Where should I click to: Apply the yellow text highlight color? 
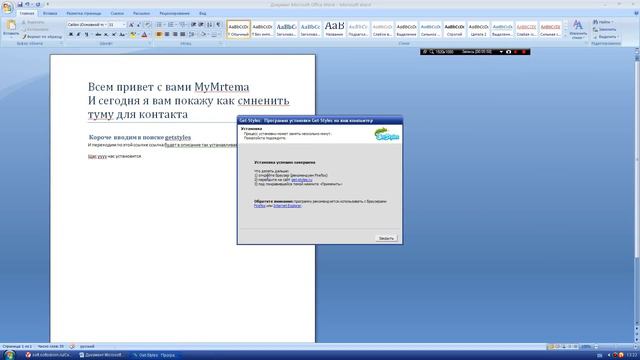click(x=133, y=35)
